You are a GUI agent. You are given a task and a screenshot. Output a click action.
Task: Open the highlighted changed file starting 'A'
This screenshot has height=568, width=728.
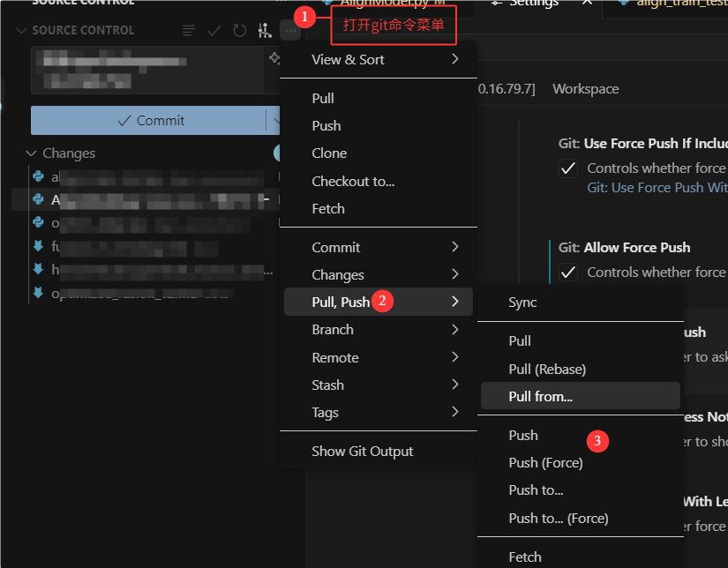(146, 199)
